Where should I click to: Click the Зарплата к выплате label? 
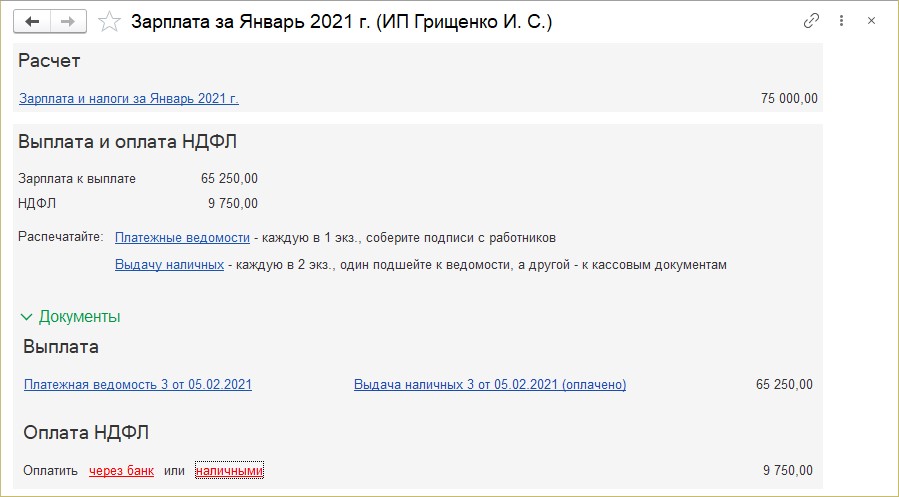[x=77, y=178]
